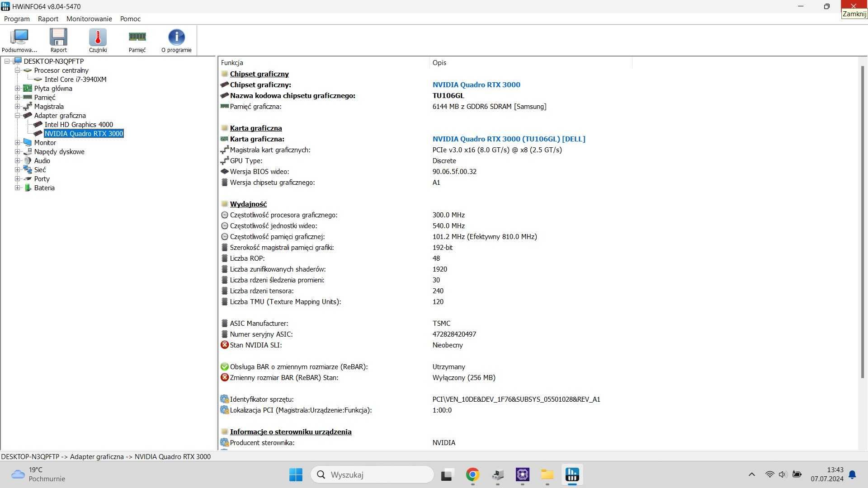Open the Program menu
This screenshot has width=868, height=488.
click(17, 19)
